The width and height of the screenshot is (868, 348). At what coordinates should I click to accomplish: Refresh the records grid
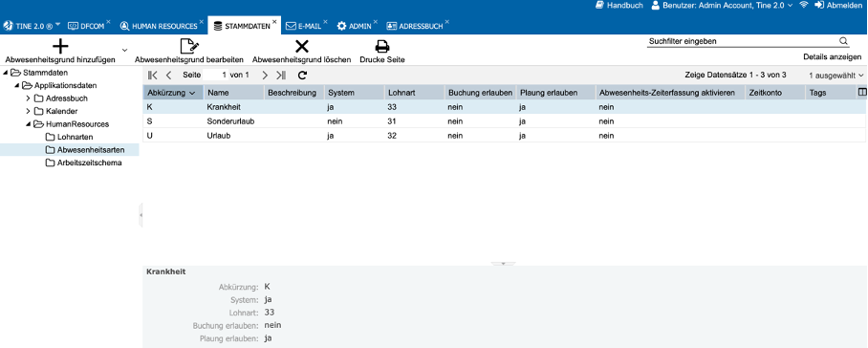click(x=302, y=75)
